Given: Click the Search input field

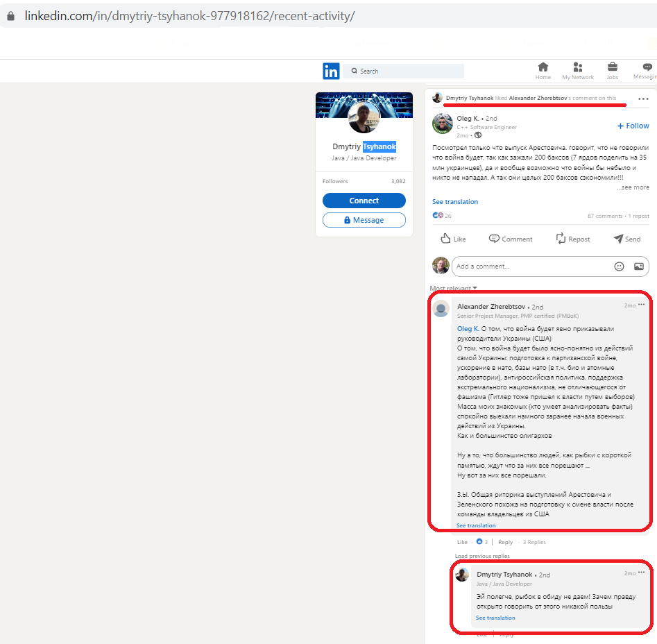Looking at the screenshot, I should point(404,71).
